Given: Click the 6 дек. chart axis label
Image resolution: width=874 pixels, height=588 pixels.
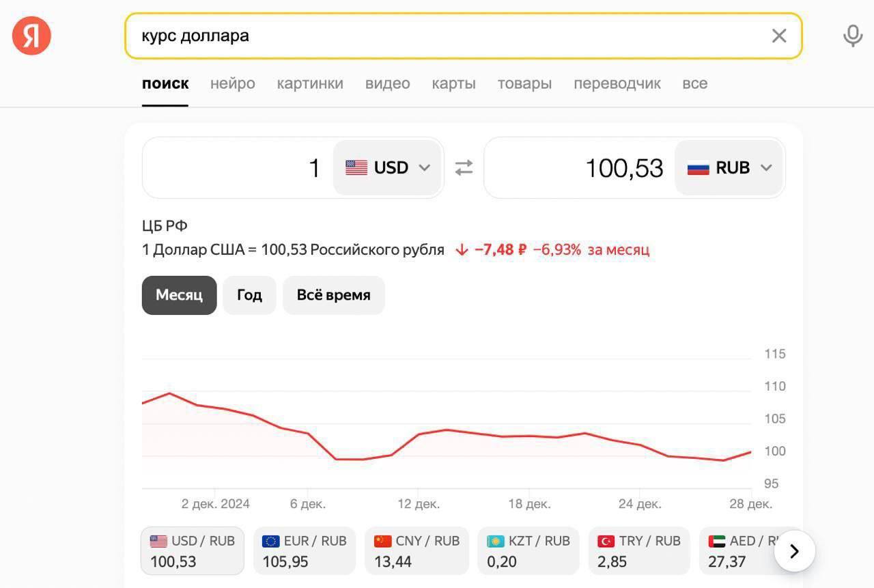Looking at the screenshot, I should click(x=308, y=504).
